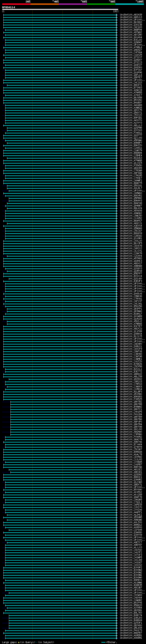
Task: Choose hit UniRef100_C6FX37
Action: [x=131, y=301]
